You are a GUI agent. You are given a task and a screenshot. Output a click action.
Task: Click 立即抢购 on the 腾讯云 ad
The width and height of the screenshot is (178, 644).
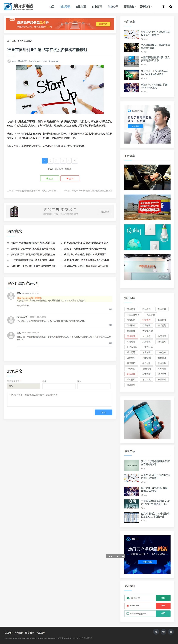point(147,562)
